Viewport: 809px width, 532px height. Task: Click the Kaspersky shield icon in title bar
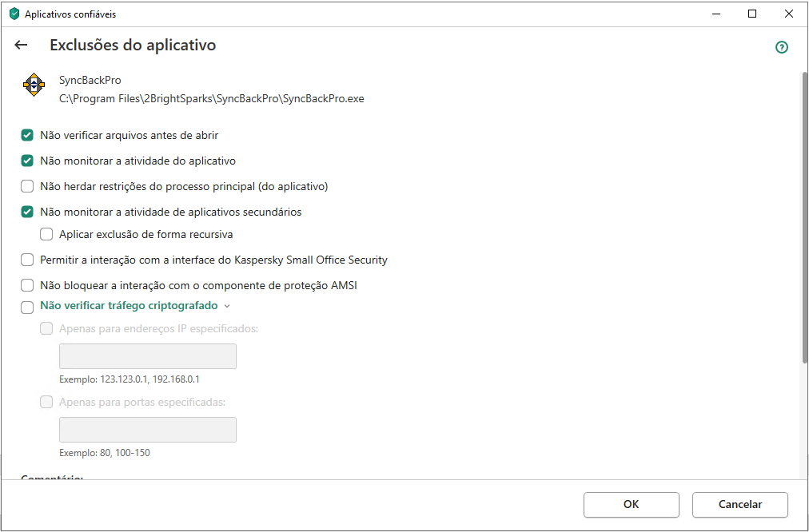click(x=14, y=14)
